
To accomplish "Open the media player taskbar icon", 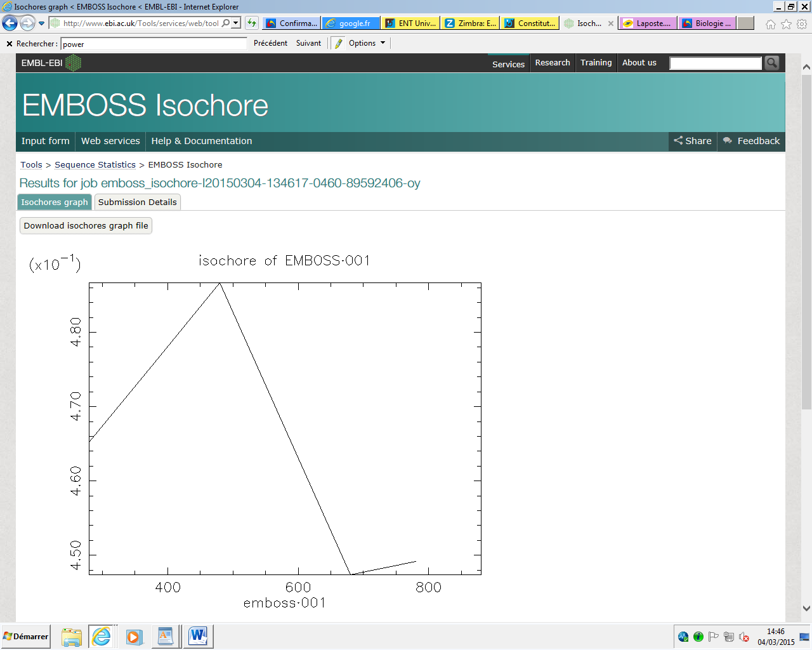I will pyautogui.click(x=134, y=637).
